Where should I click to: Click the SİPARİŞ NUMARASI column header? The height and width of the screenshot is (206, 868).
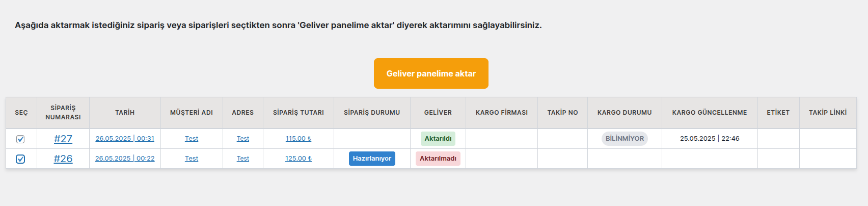[63, 113]
